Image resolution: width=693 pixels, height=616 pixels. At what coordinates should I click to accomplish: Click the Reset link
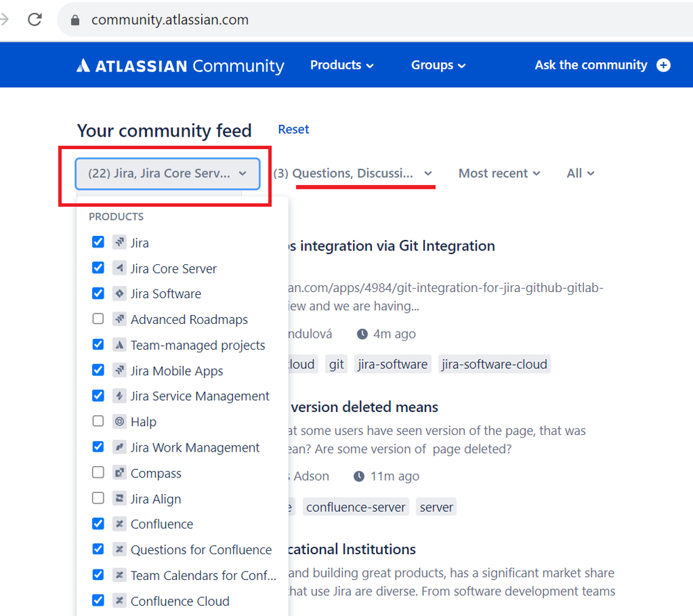click(293, 130)
